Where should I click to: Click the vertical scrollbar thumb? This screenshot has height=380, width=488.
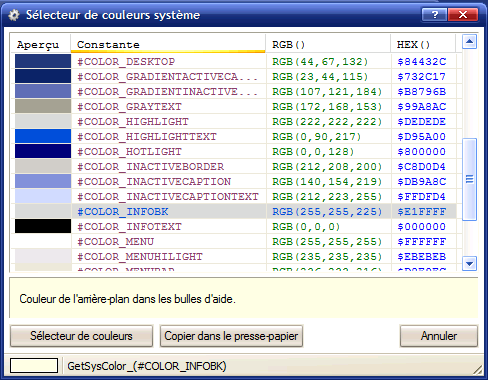click(469, 179)
